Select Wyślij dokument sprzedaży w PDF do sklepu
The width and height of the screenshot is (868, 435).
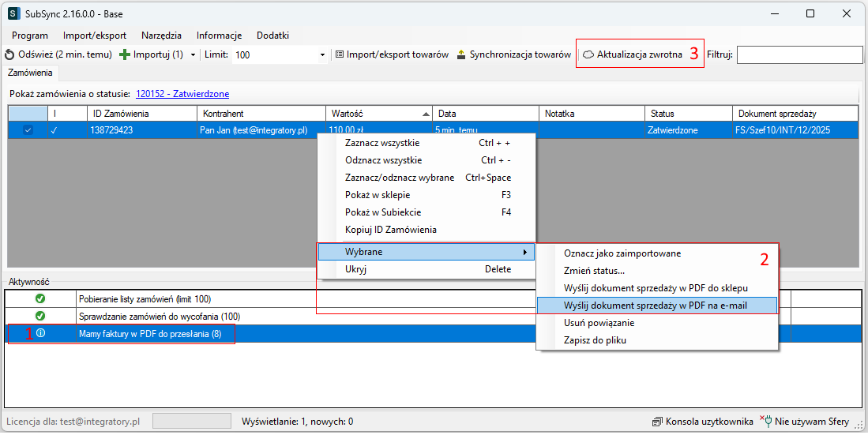[x=657, y=288]
